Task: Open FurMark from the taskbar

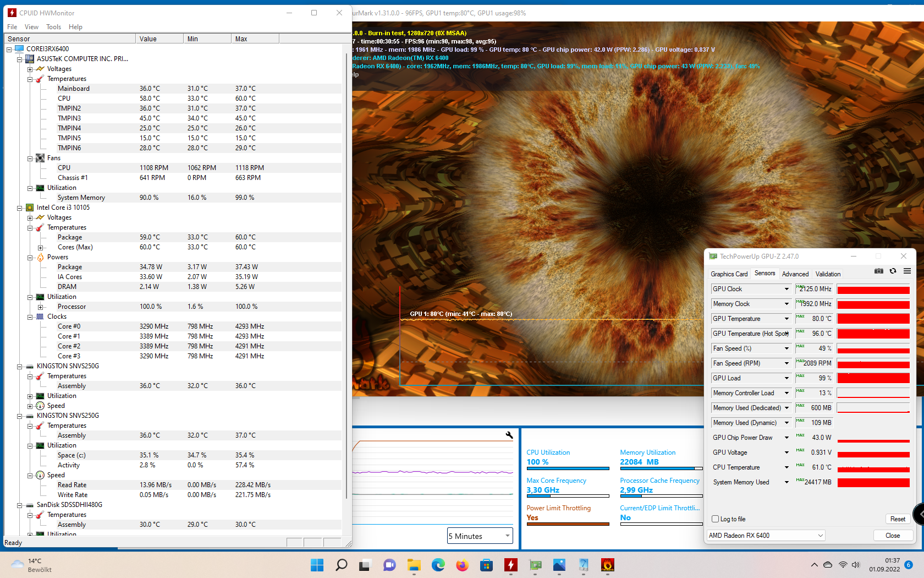Action: coord(607,565)
